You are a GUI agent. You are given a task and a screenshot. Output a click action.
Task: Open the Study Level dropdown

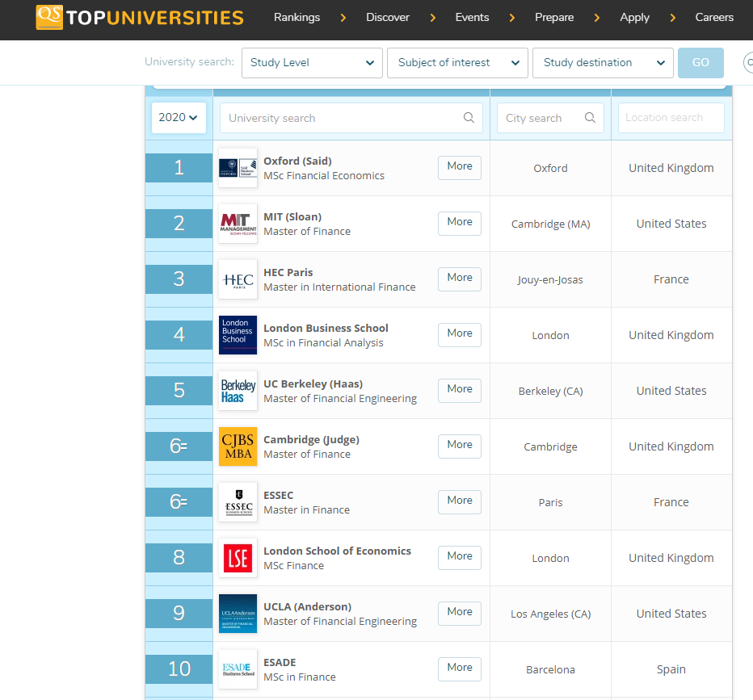tap(312, 63)
